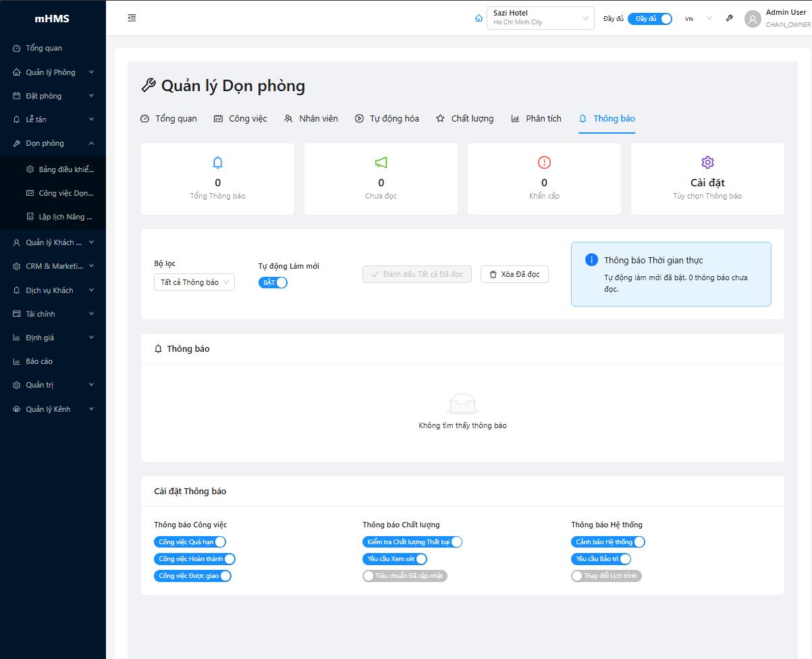
Task: Open Báo cáo from the sidebar
Action: pos(39,361)
